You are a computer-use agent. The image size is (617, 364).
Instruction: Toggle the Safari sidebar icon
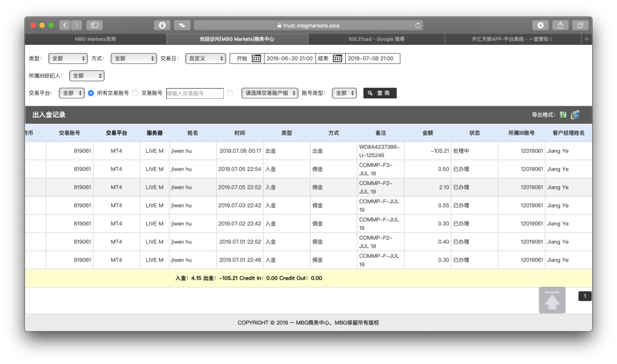coord(95,25)
